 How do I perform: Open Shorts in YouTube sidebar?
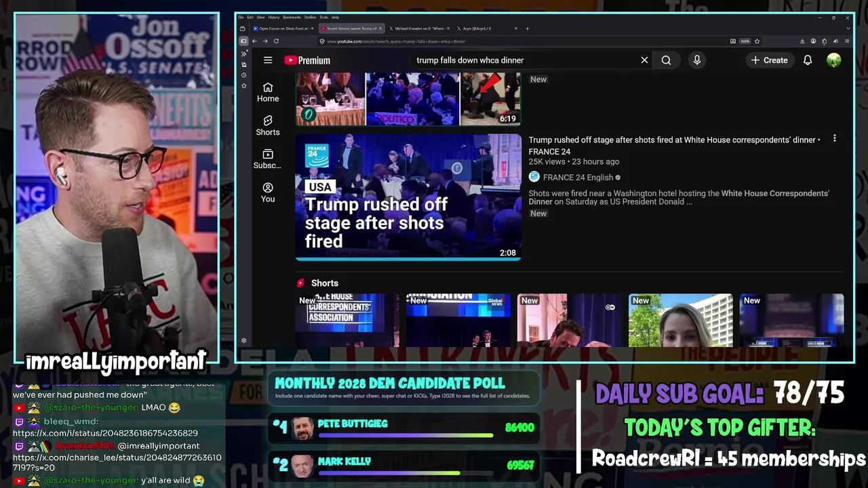[268, 125]
